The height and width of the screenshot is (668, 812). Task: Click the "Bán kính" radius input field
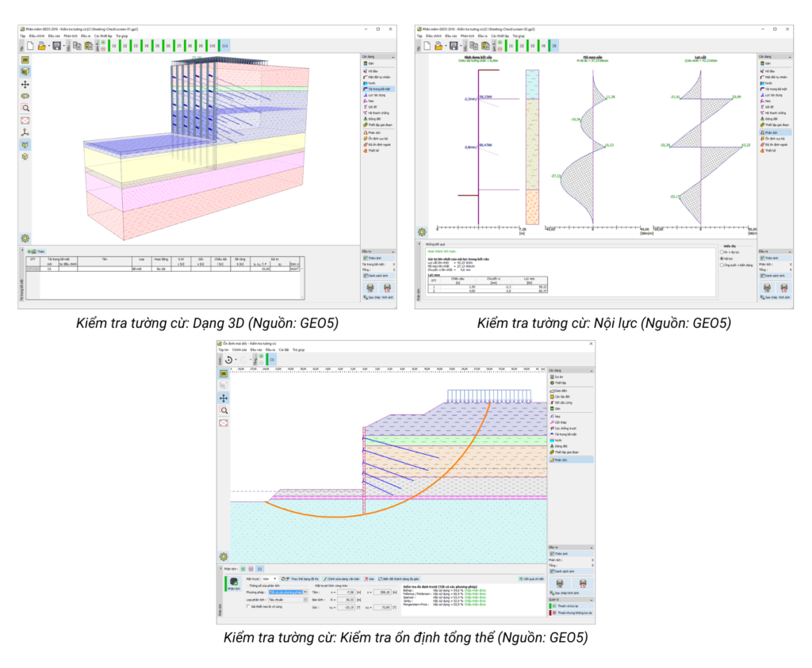345,600
